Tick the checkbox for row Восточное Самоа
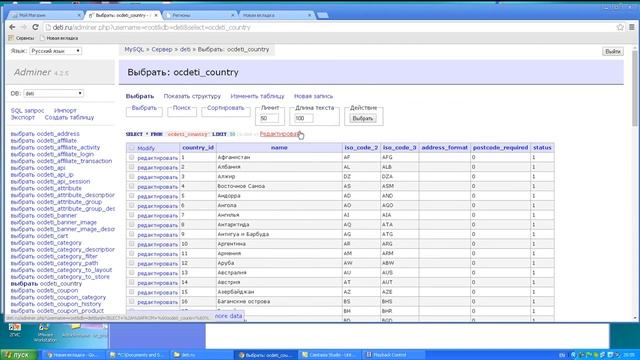Screen dimensions: 640x360 [131, 186]
